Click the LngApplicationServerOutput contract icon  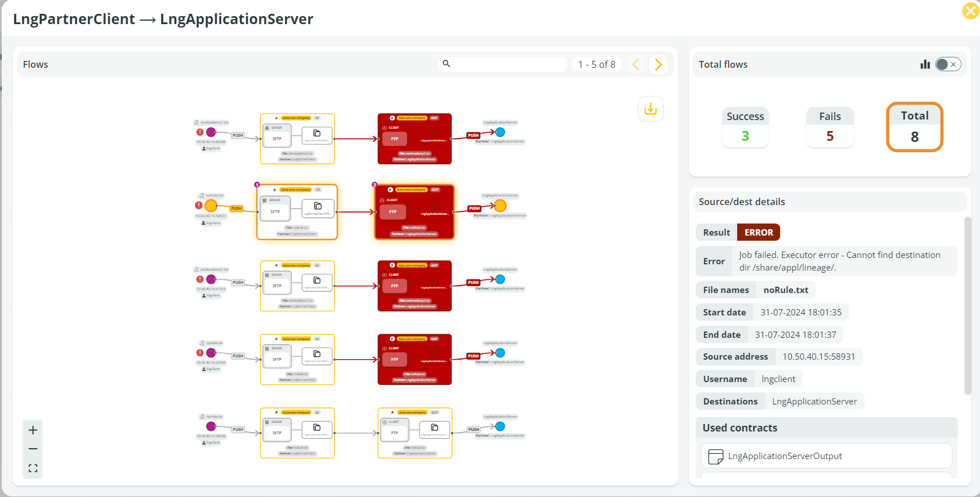pos(715,457)
